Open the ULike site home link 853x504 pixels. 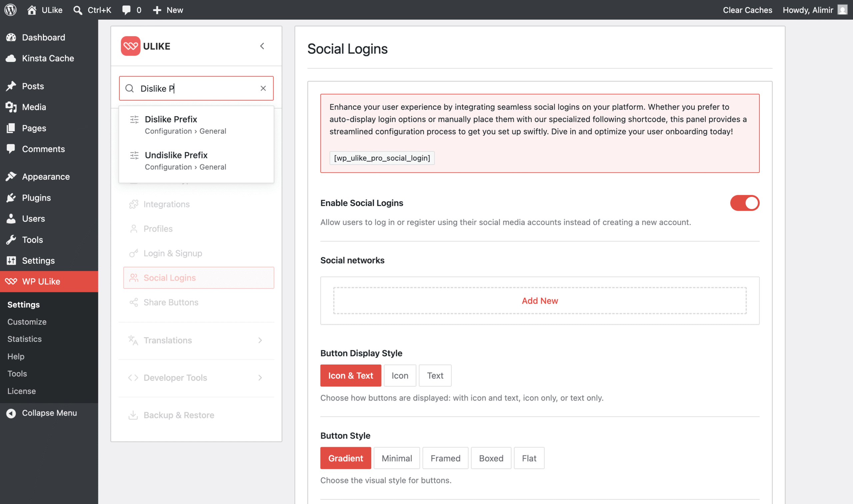click(45, 10)
